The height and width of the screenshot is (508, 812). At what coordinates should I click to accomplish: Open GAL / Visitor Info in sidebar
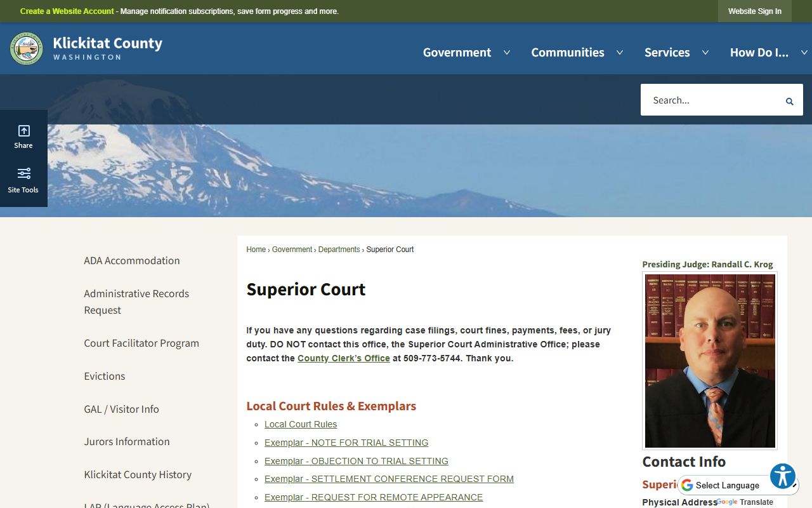coord(121,409)
